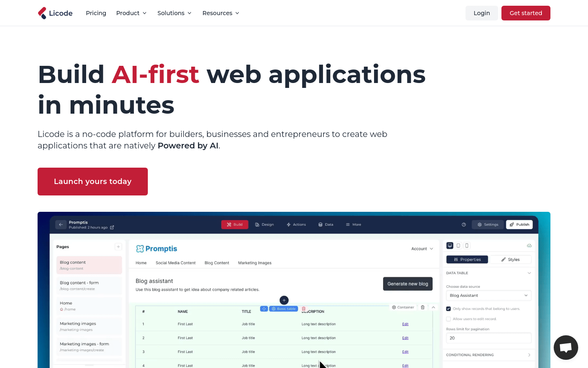Uncheck 'Only show records that belong to users'
This screenshot has height=368, width=588.
(448, 309)
